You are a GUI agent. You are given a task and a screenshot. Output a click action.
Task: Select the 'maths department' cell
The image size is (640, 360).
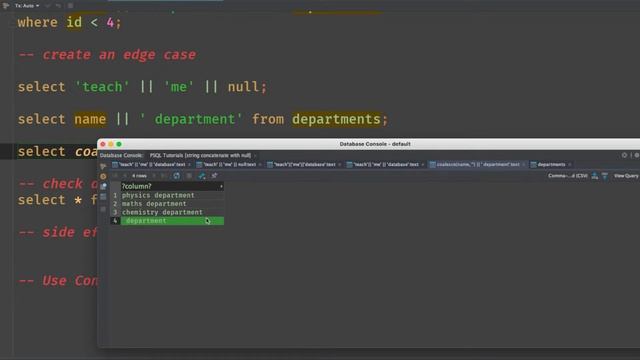point(172,204)
